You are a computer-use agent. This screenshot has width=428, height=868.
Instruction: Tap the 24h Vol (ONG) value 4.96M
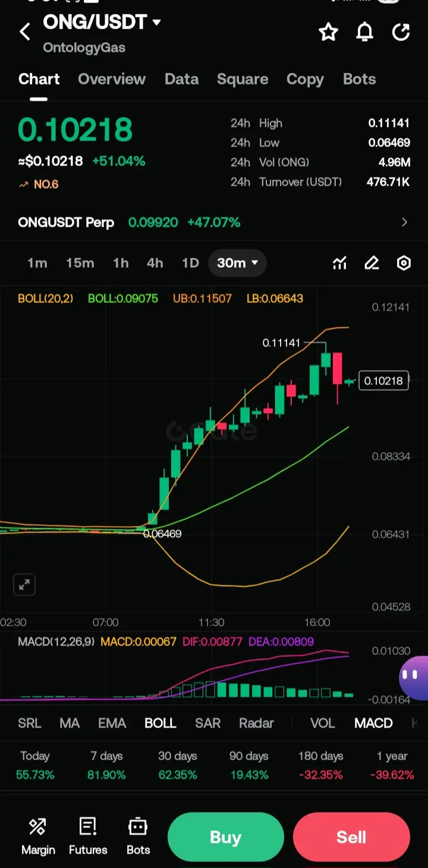click(394, 162)
